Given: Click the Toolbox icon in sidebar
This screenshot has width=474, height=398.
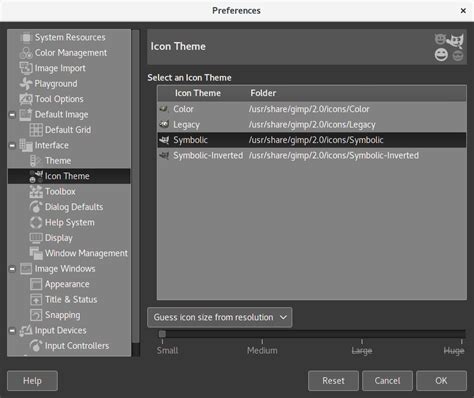Looking at the screenshot, I should (x=36, y=191).
